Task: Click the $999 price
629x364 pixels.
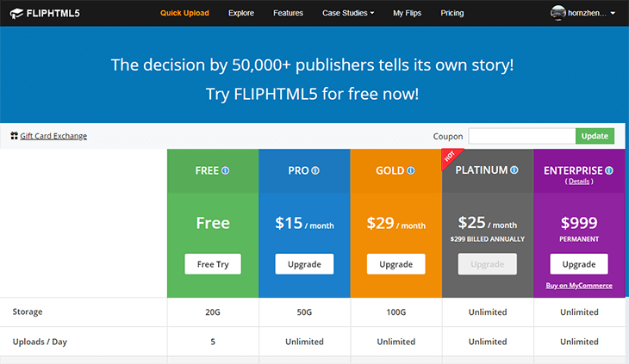Action: (579, 223)
